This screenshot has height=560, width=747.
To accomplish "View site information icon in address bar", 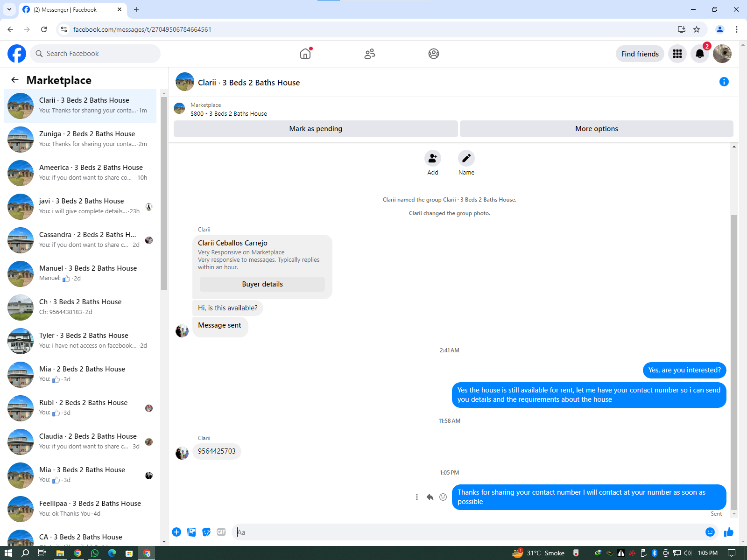I will pos(64,29).
